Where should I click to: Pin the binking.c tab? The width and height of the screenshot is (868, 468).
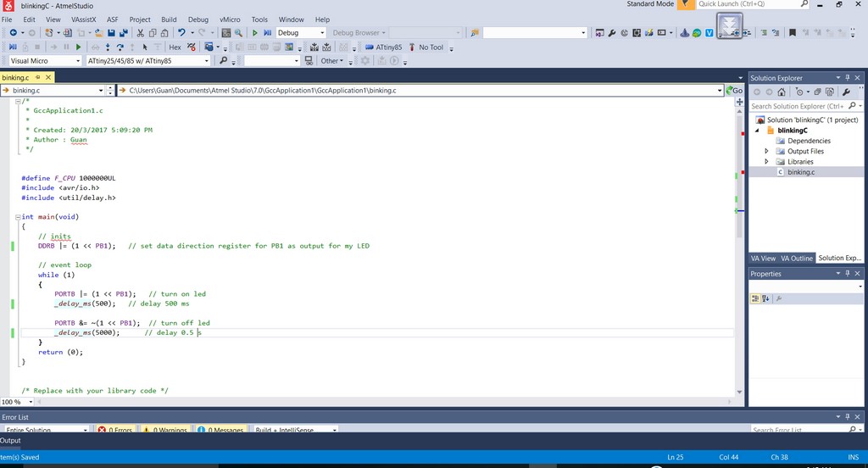pos(37,77)
